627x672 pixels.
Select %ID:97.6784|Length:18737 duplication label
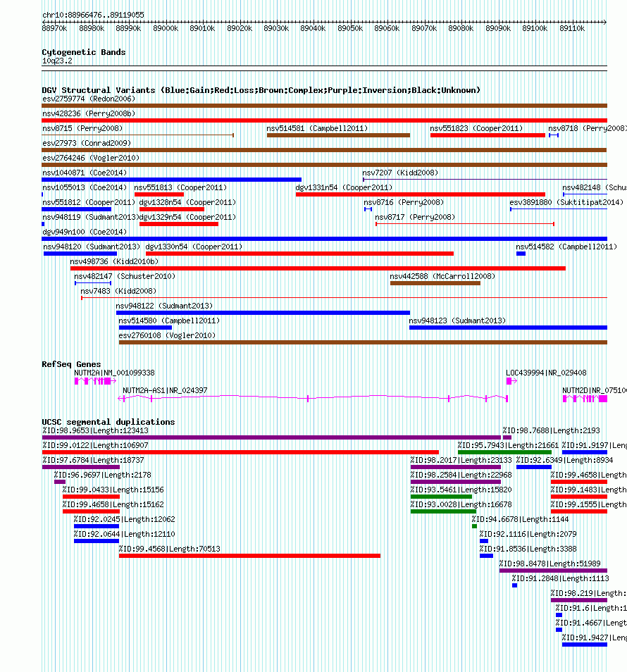[93, 460]
